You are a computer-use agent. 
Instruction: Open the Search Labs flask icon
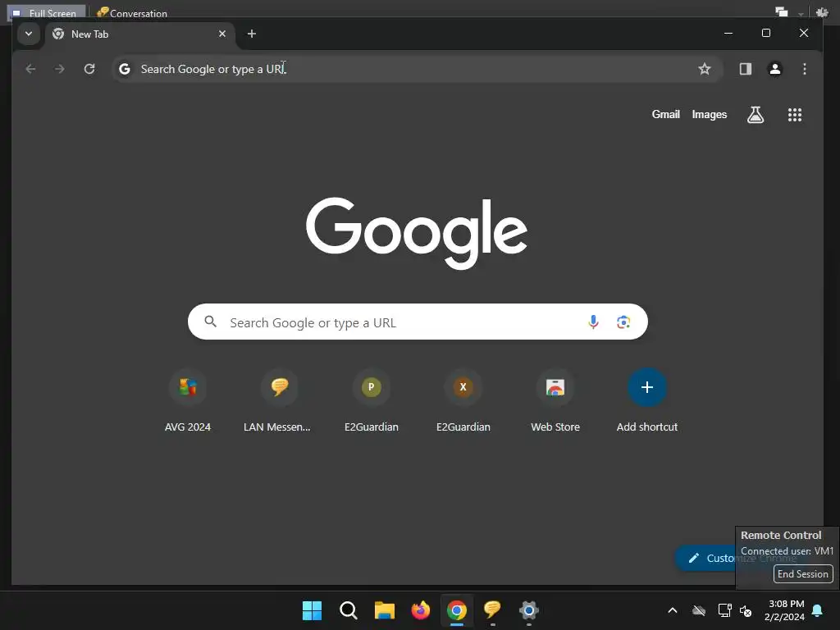pyautogui.click(x=756, y=115)
